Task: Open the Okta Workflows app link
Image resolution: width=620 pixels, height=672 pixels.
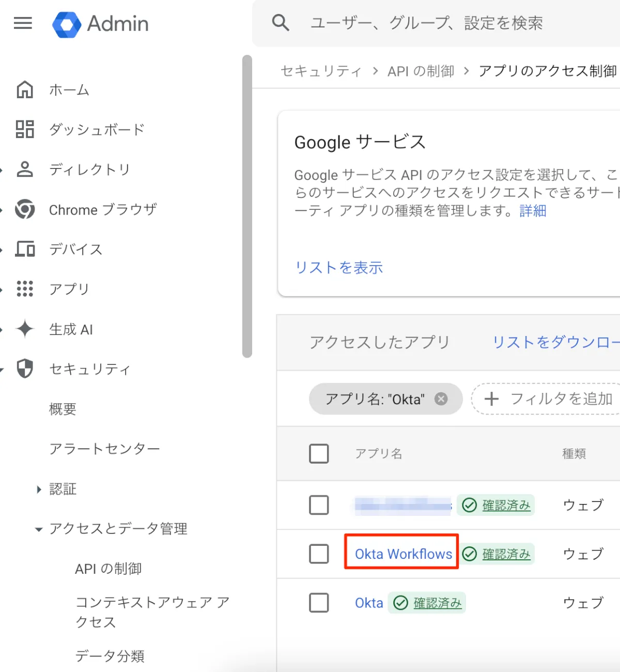Action: (403, 554)
